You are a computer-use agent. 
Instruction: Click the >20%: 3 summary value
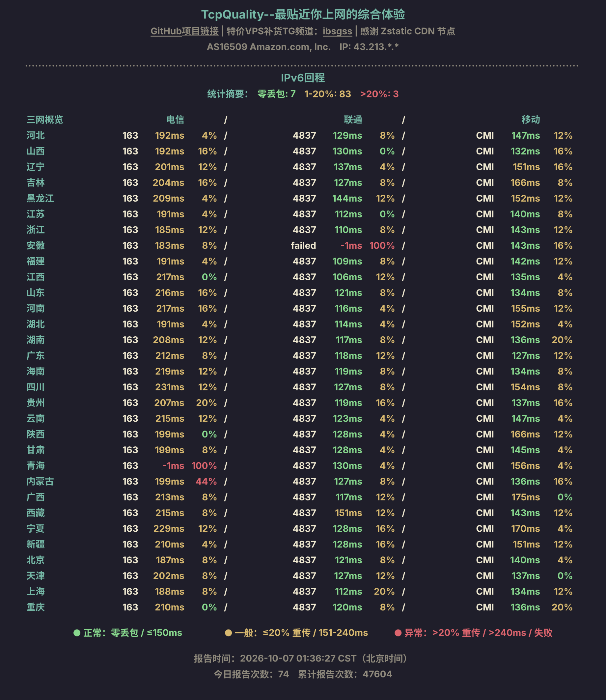click(x=379, y=94)
